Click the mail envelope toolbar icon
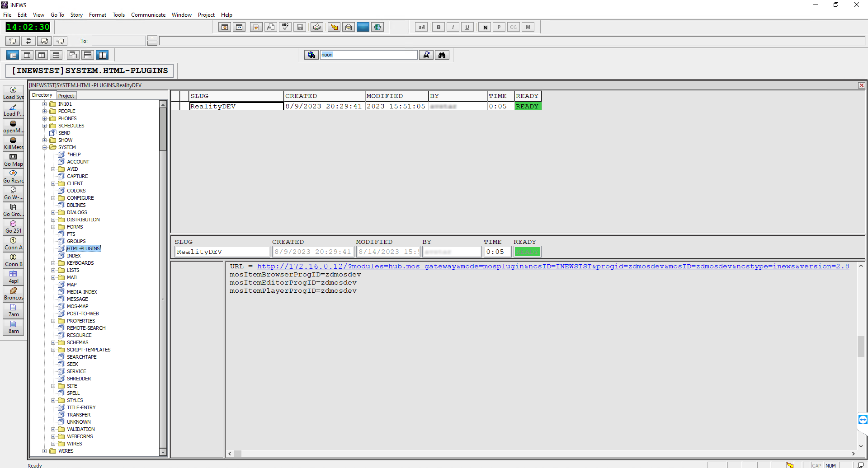The width and height of the screenshot is (868, 468). pyautogui.click(x=348, y=27)
